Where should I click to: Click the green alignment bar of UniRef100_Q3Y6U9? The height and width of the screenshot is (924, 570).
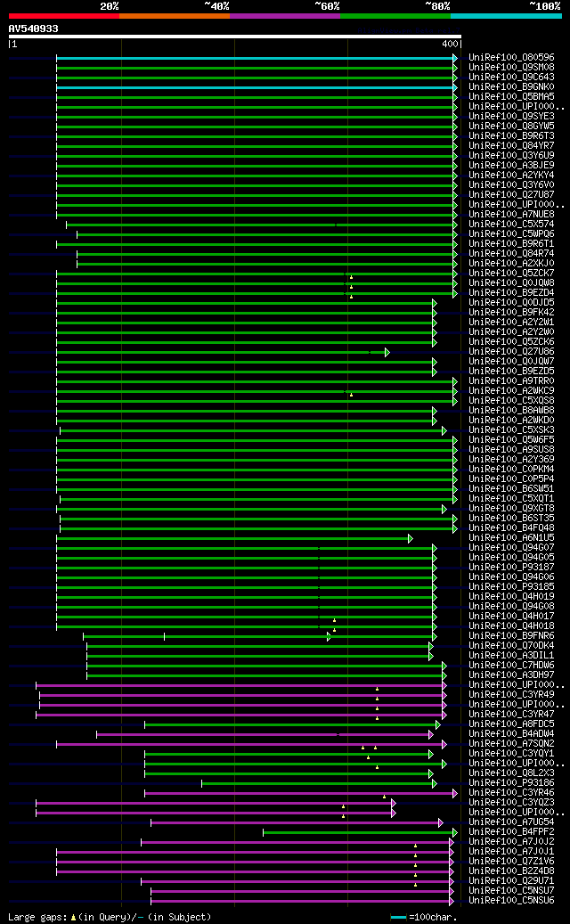(256, 156)
